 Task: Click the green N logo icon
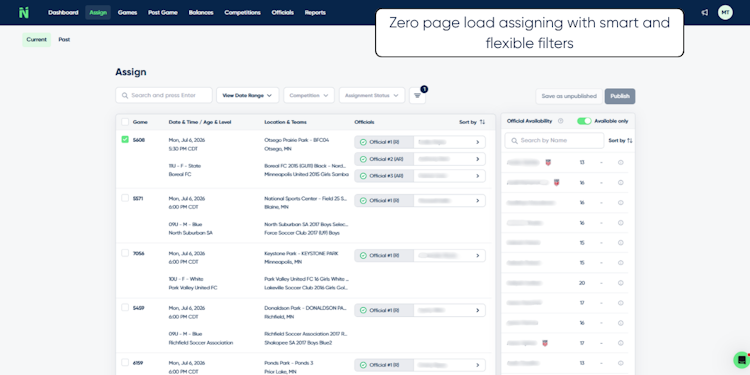point(23,12)
